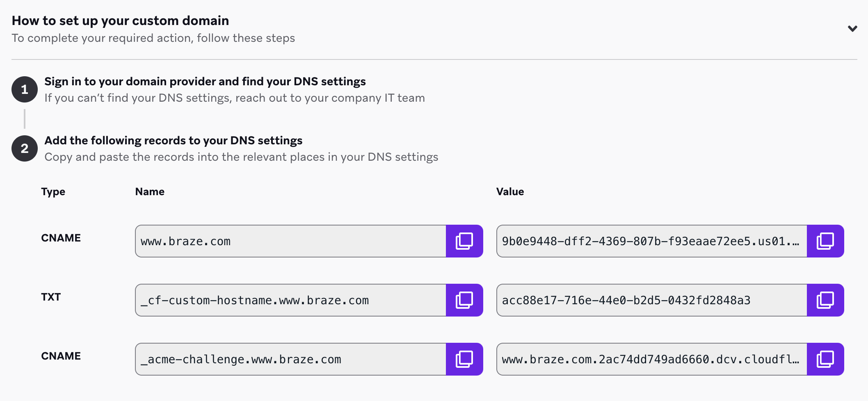Click the step 1 number circle
Image resolution: width=868 pixels, height=401 pixels.
pyautogui.click(x=25, y=89)
